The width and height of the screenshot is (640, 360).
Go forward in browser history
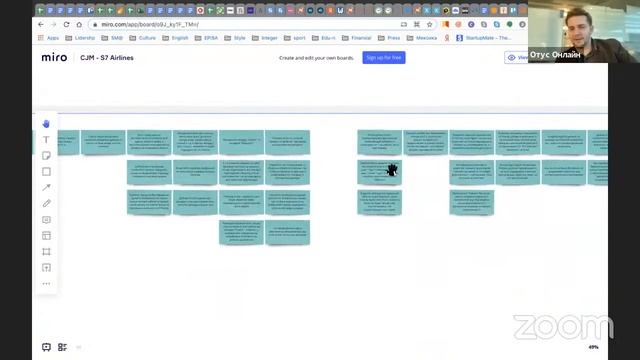point(53,24)
